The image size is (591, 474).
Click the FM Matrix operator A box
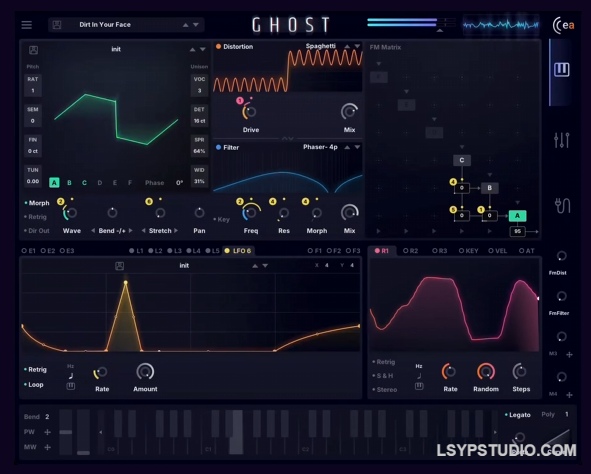[518, 216]
